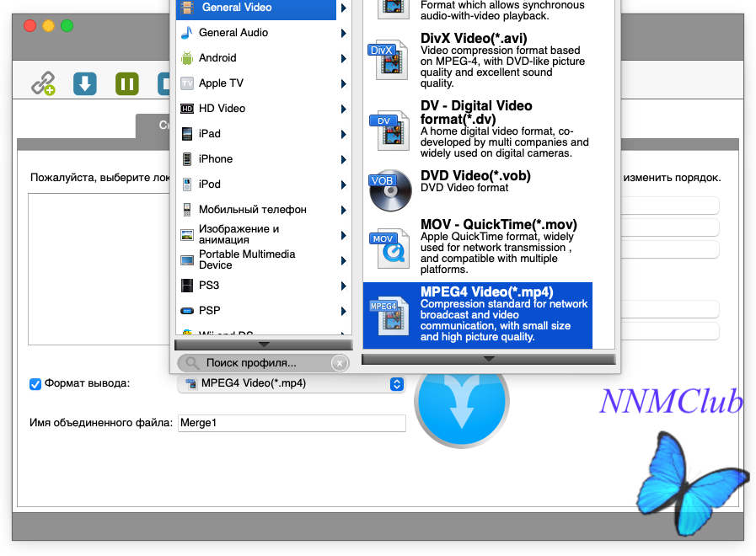Open the output format dropdown
Image resolution: width=756 pixels, height=556 pixels.
[292, 383]
